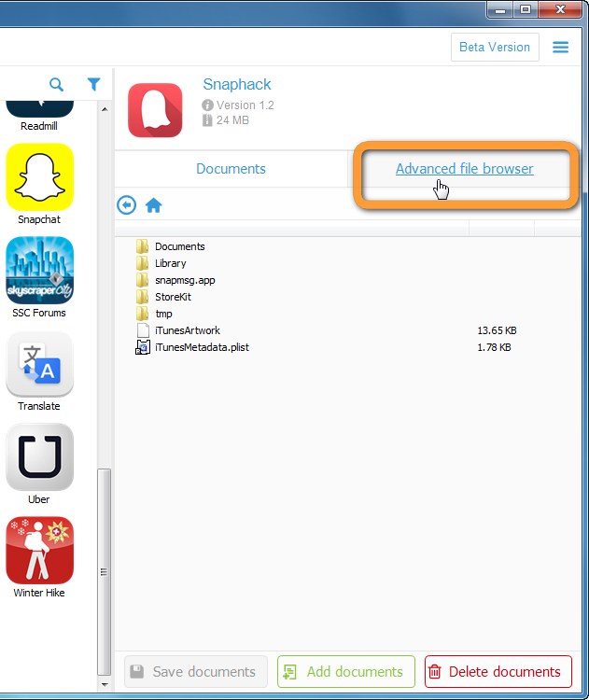Select the Translate app icon
Screen dimensions: 589x700
coord(40,364)
